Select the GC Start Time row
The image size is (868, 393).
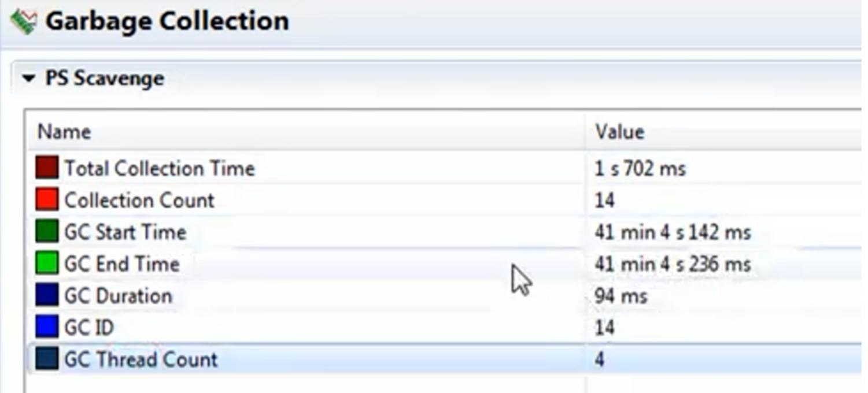[x=125, y=232]
